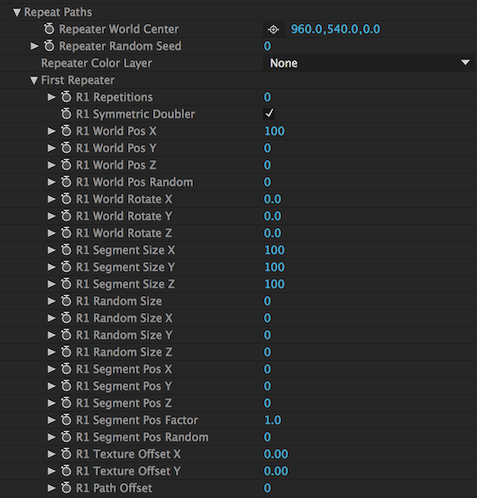477x498 pixels.
Task: Expand the R1 Path Offset property
Action: [x=51, y=488]
